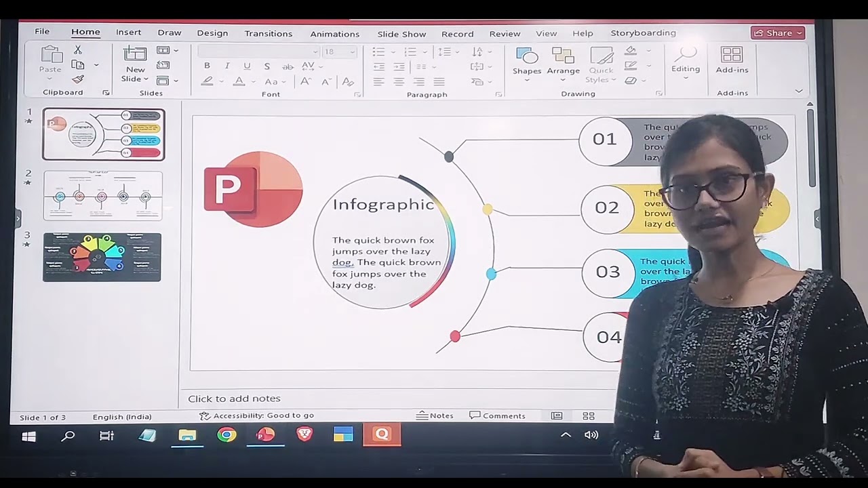
Task: Toggle Italic formatting
Action: click(227, 66)
